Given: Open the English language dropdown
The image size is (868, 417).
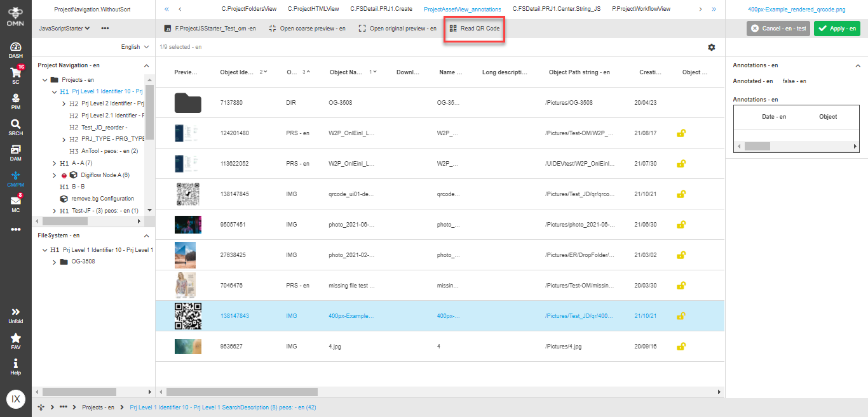Looking at the screenshot, I should 134,46.
